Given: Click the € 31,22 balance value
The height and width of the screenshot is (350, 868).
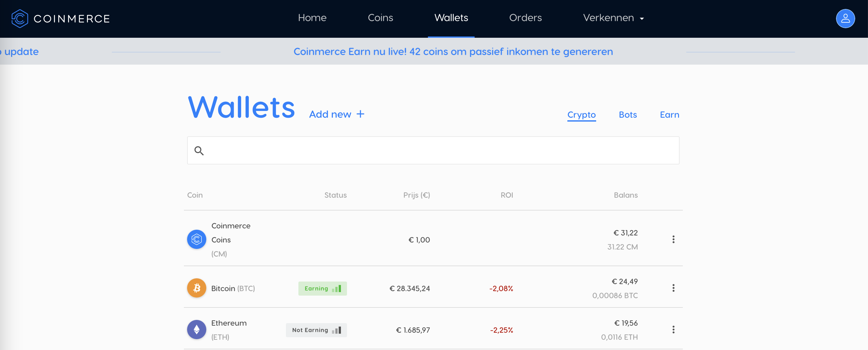Looking at the screenshot, I should 625,233.
